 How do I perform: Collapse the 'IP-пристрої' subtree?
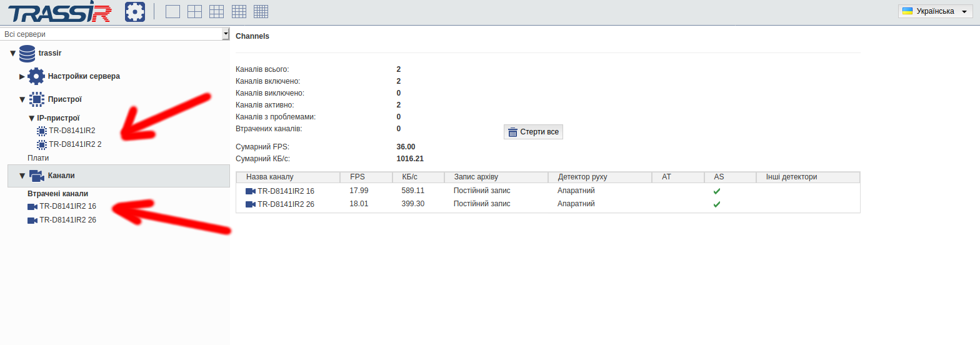click(x=32, y=118)
